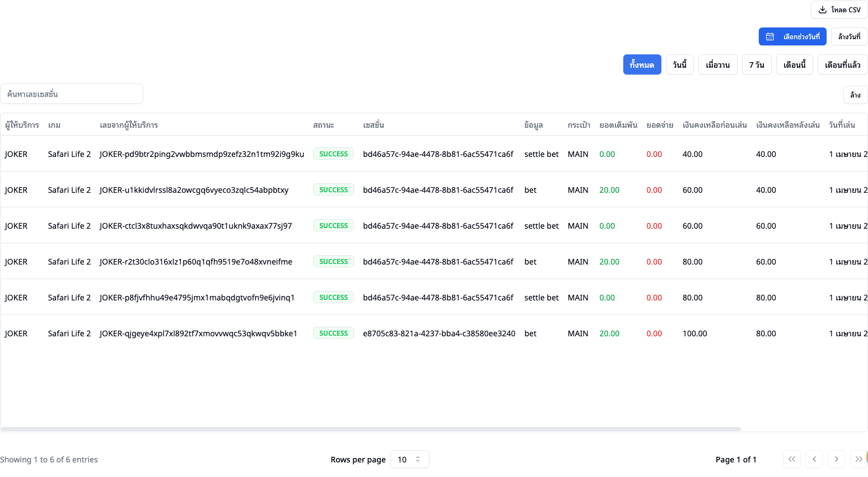
Task: Click session ID e8705c83 in last row
Action: point(438,334)
